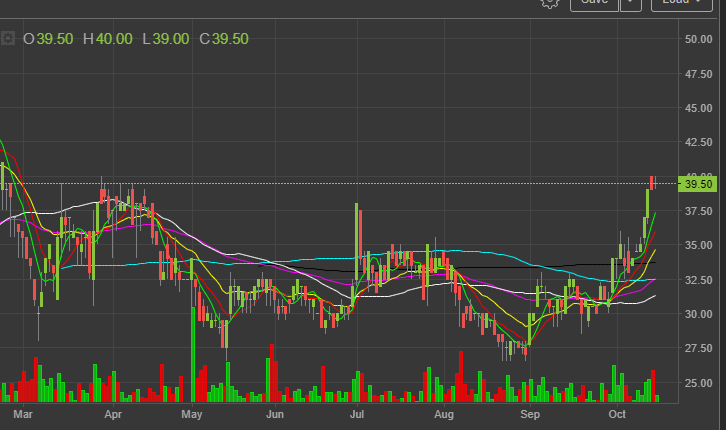Click the open value O39.50

48,39
